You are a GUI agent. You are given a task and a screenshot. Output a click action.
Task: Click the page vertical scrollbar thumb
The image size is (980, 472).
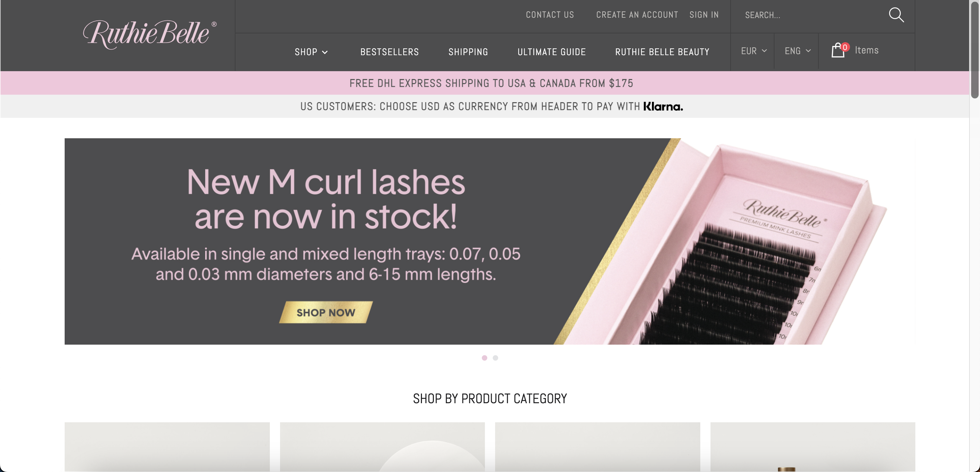[x=974, y=49]
